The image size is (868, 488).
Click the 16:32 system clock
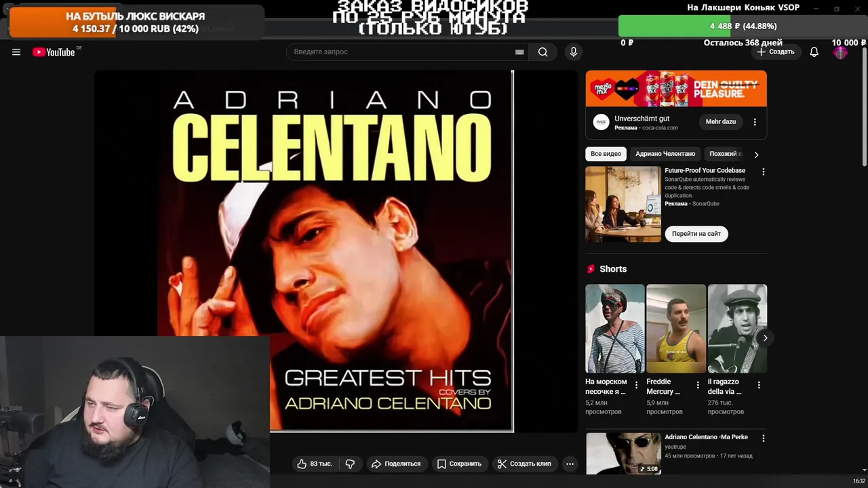pos(859,481)
